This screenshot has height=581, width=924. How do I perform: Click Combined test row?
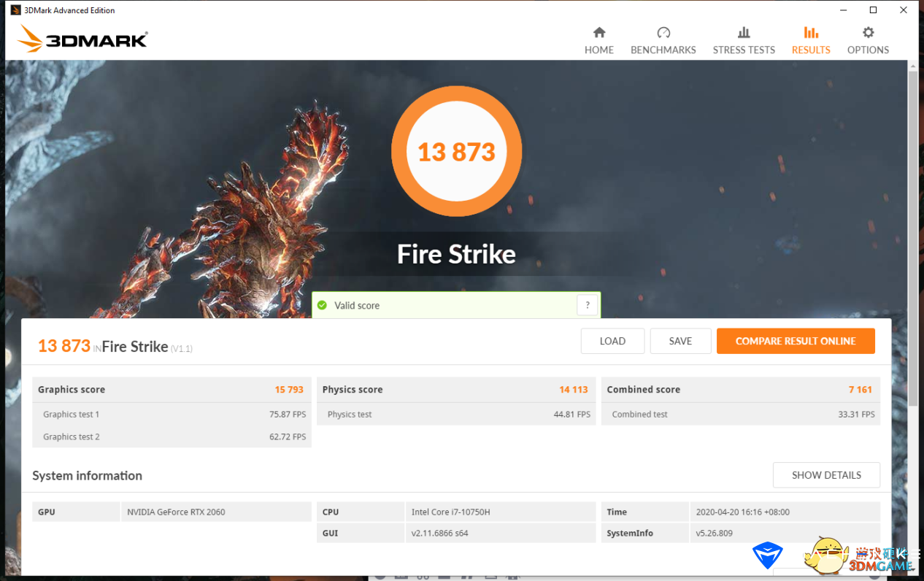pos(741,415)
